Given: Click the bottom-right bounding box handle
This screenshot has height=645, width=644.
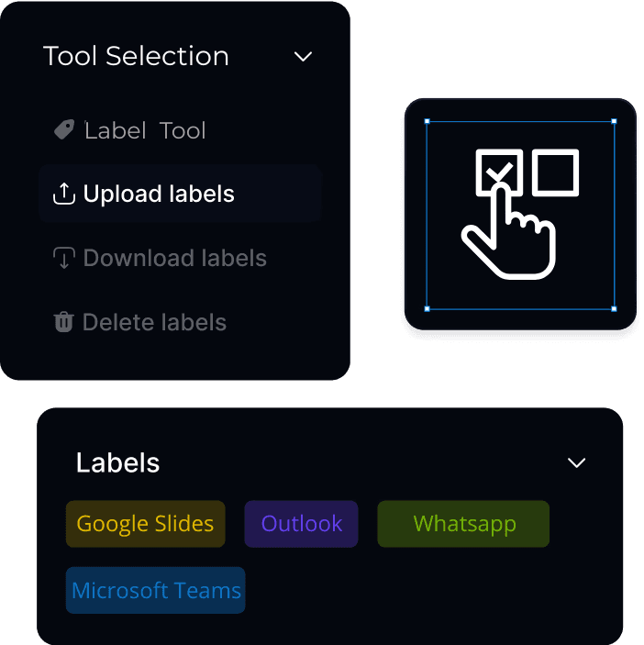Looking at the screenshot, I should pos(614,309).
